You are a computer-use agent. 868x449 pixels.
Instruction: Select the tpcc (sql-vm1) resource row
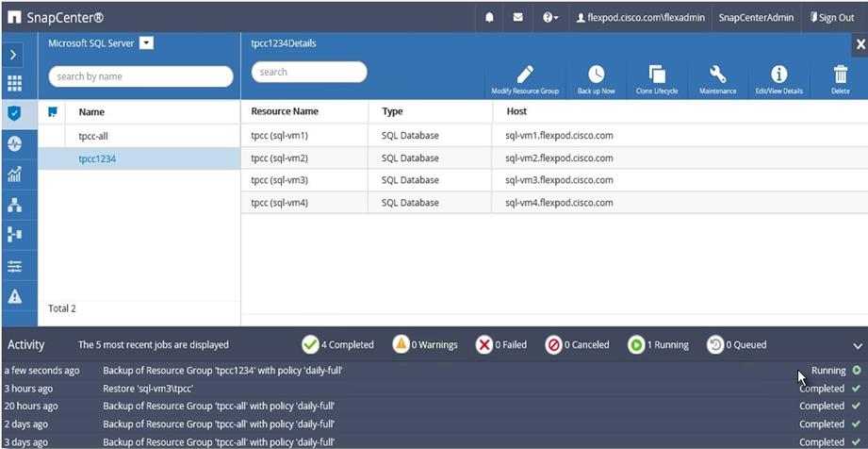click(x=554, y=135)
